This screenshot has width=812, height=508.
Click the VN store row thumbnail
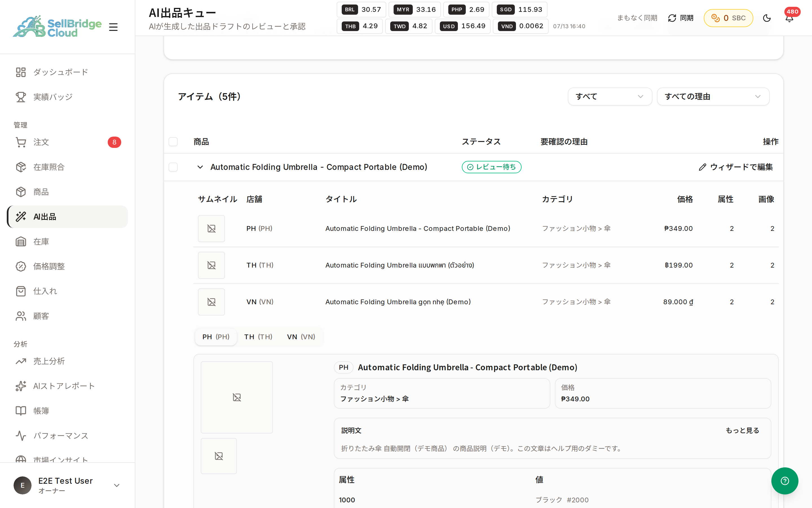pyautogui.click(x=211, y=302)
